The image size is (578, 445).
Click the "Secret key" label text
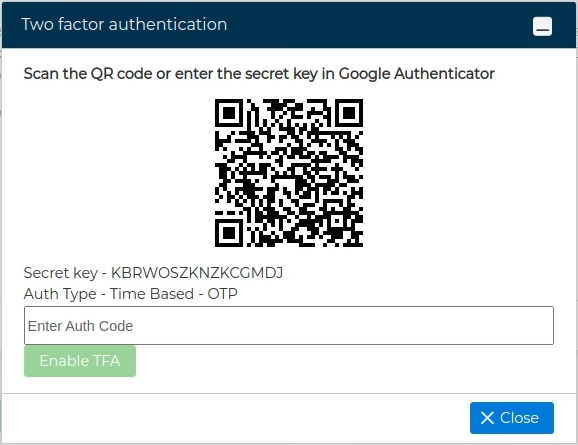click(x=60, y=273)
